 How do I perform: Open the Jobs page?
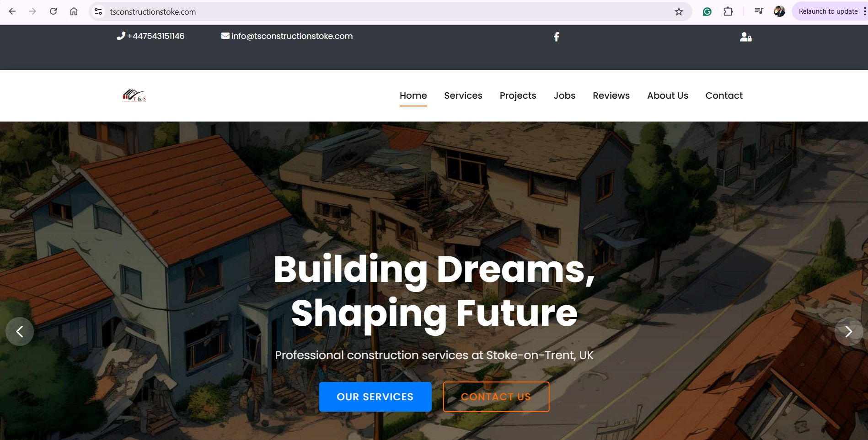tap(564, 95)
